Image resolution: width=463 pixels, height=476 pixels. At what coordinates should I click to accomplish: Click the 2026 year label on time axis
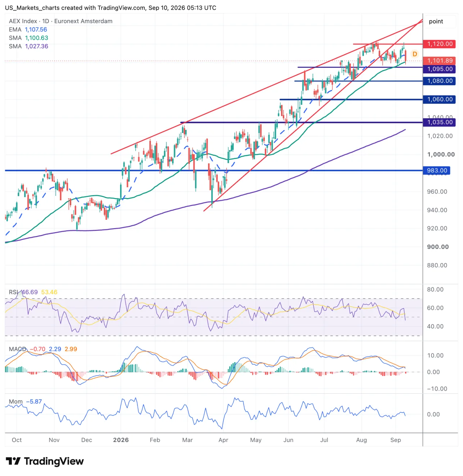[x=121, y=440]
